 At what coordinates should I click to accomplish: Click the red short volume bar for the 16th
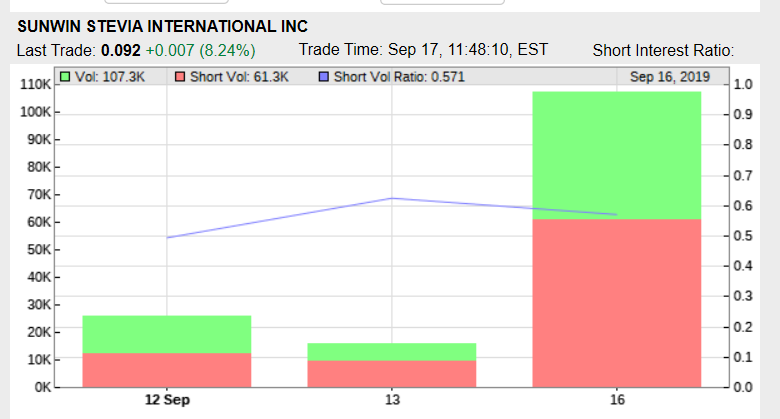coord(617,302)
